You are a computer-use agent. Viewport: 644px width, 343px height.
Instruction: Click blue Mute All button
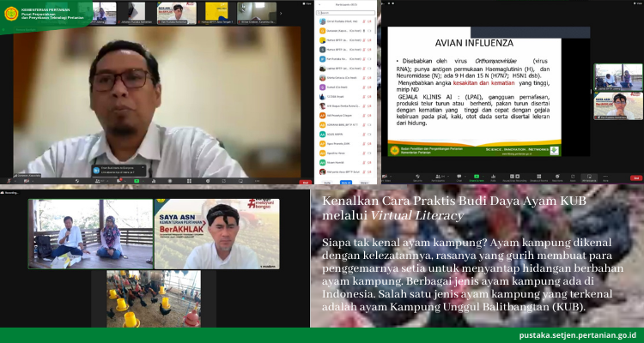coord(346,183)
